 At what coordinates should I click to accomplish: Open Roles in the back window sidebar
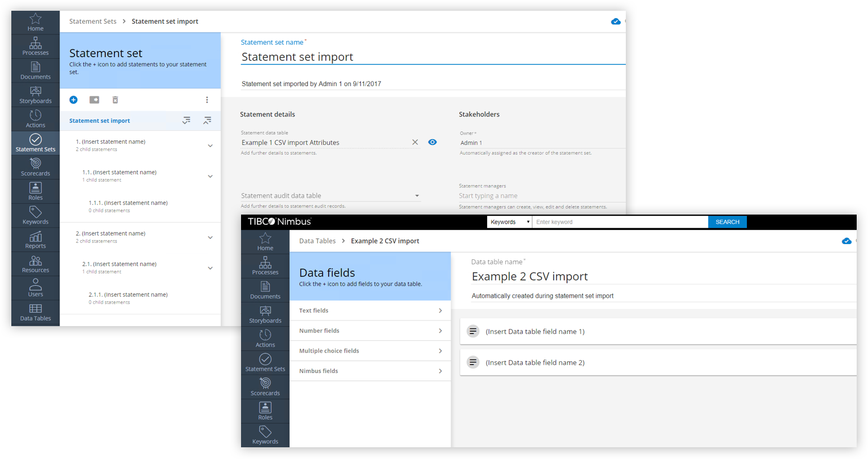(35, 192)
